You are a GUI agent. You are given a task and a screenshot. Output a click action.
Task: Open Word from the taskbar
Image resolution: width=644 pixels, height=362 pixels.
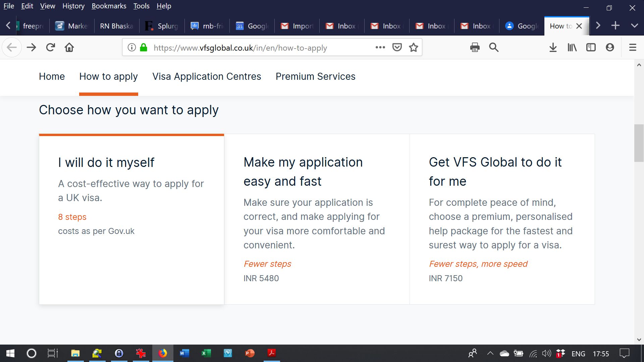[184, 353]
